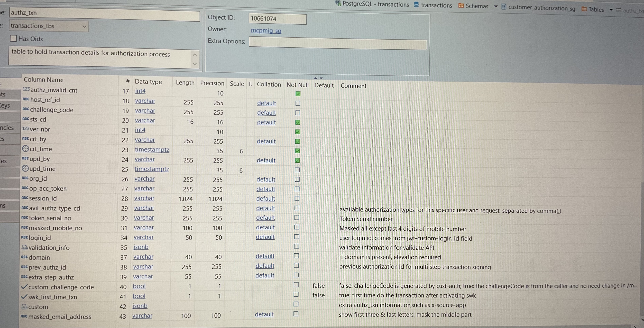Click clock icon beside crt_time column
644x328 pixels.
[x=25, y=149]
